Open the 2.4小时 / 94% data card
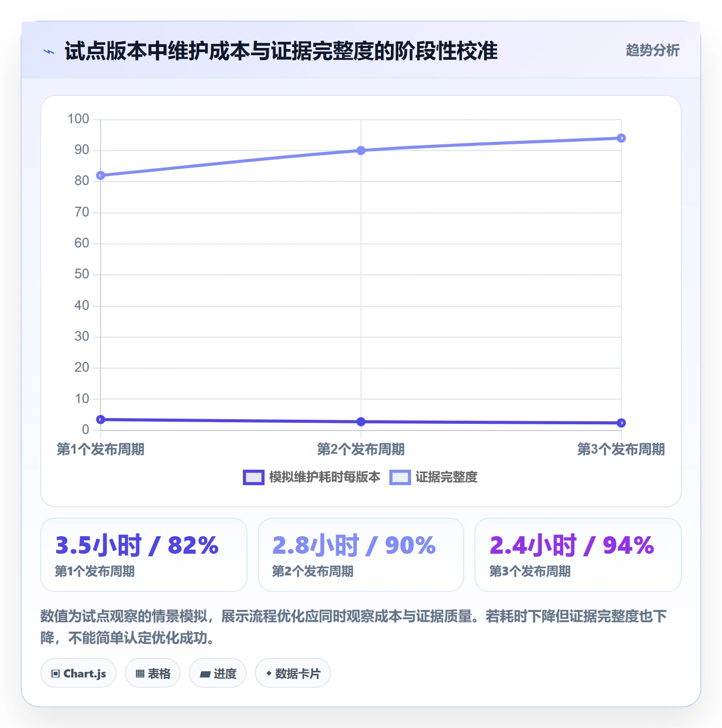Screen dimensions: 722x728 (x=578, y=555)
